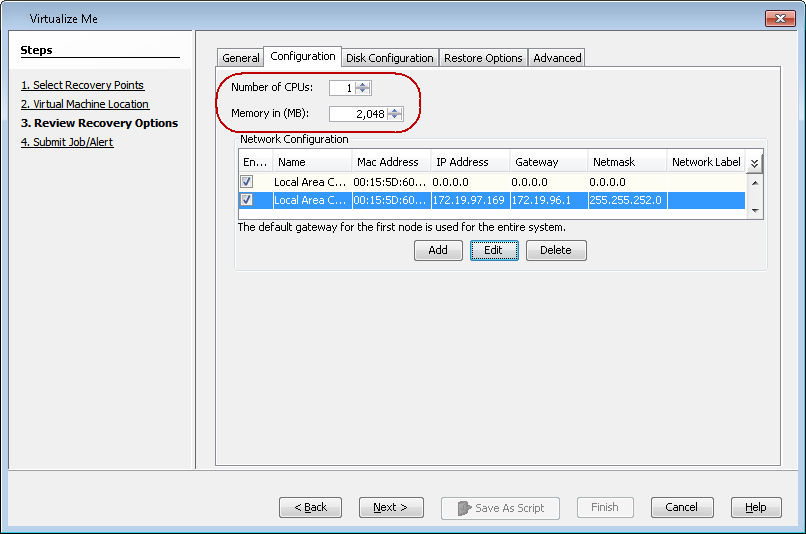
Task: Click the Save As Script button
Action: pos(500,508)
